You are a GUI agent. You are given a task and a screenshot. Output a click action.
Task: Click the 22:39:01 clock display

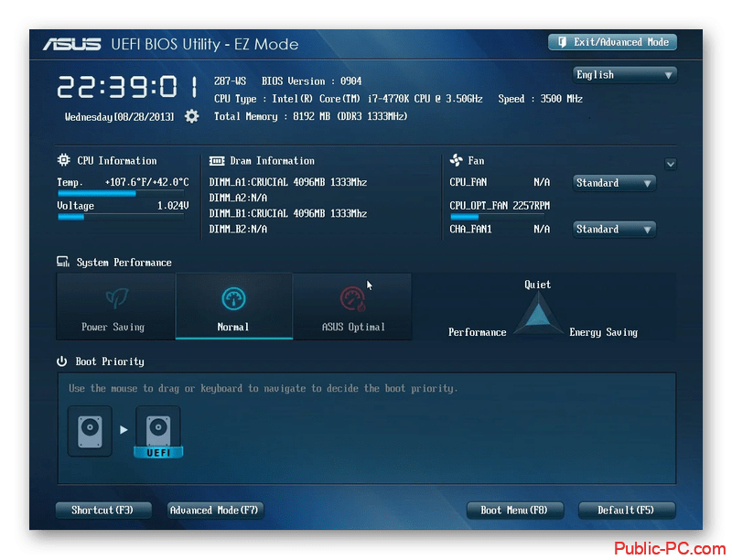tap(127, 87)
